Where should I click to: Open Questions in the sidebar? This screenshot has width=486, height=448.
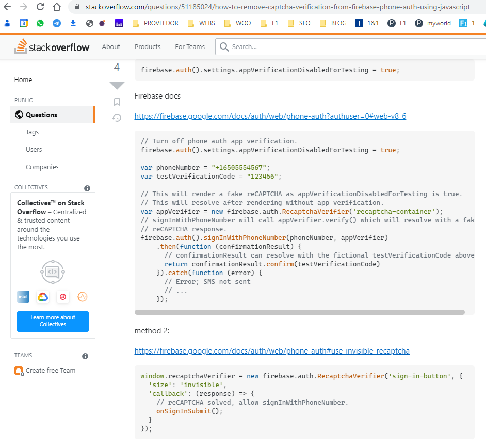[52, 115]
